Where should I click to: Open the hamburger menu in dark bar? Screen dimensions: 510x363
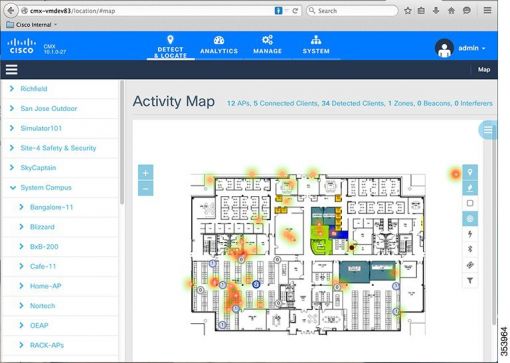pos(12,70)
